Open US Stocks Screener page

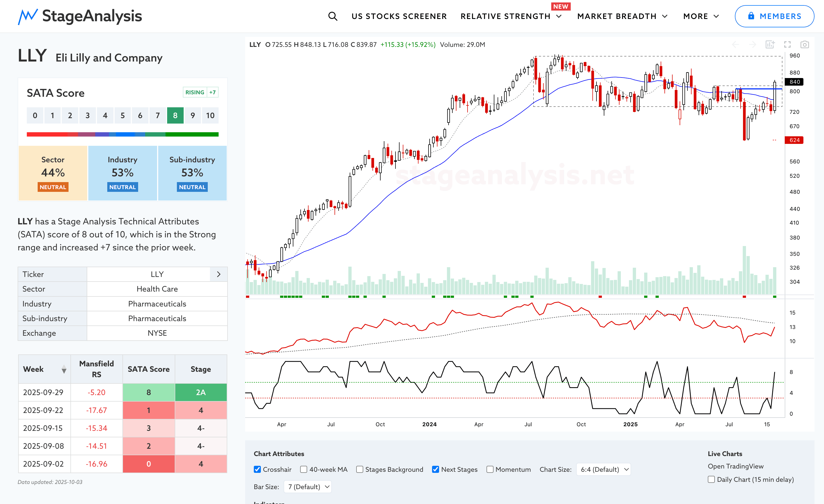click(399, 16)
